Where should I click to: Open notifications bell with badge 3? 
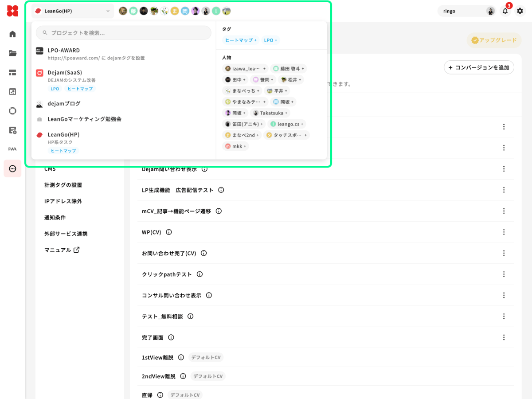pyautogui.click(x=505, y=11)
